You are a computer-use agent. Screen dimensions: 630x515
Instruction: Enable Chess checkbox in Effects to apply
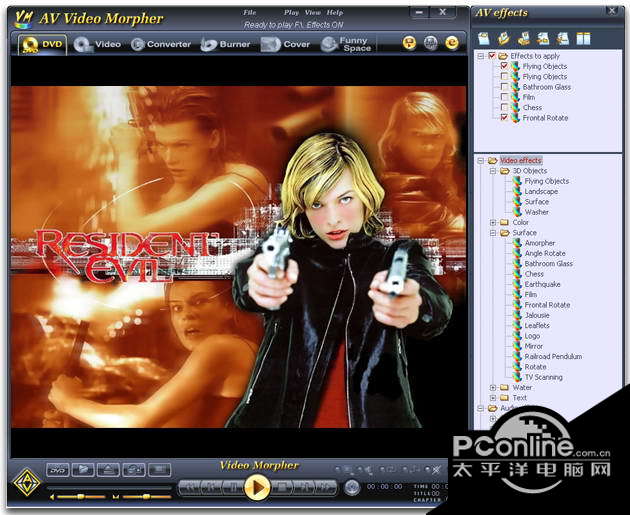[504, 107]
